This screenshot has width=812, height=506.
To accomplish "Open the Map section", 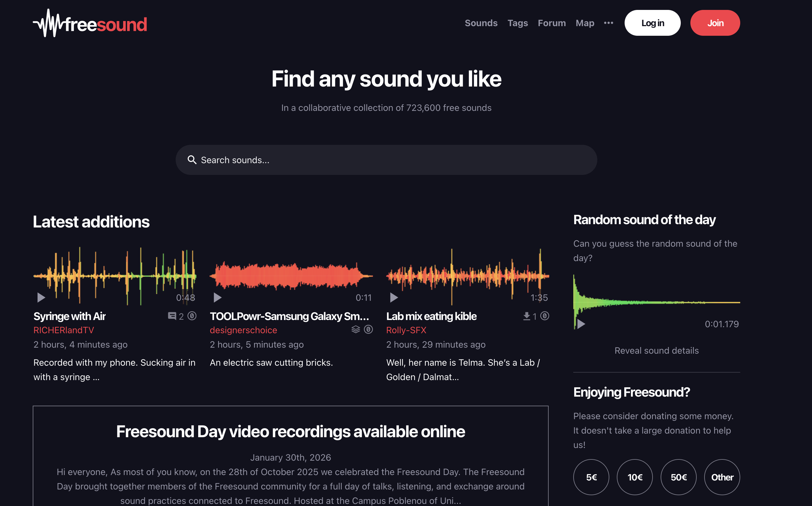I will pos(585,23).
